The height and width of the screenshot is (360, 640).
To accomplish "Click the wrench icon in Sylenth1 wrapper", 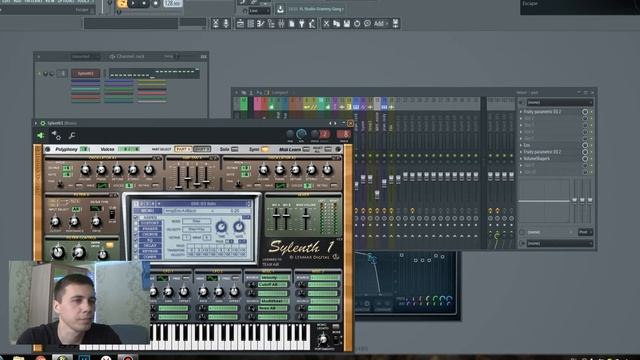I will tap(72, 135).
